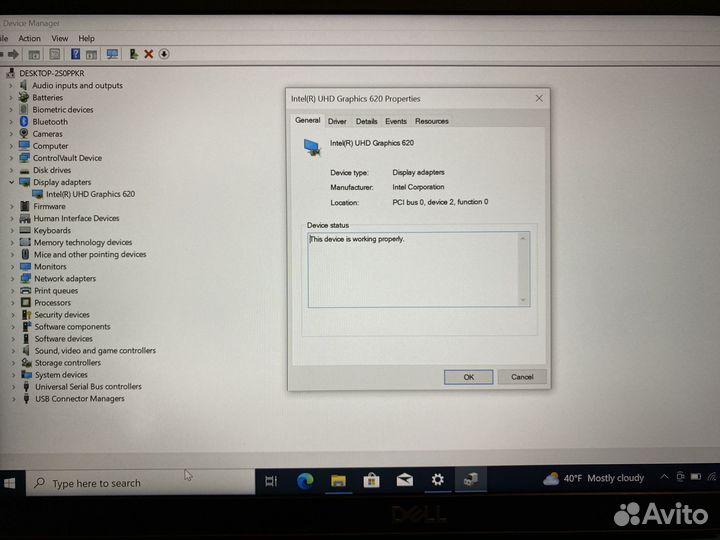The image size is (720, 540).
Task: Expand the Print queues node
Action: click(12, 291)
